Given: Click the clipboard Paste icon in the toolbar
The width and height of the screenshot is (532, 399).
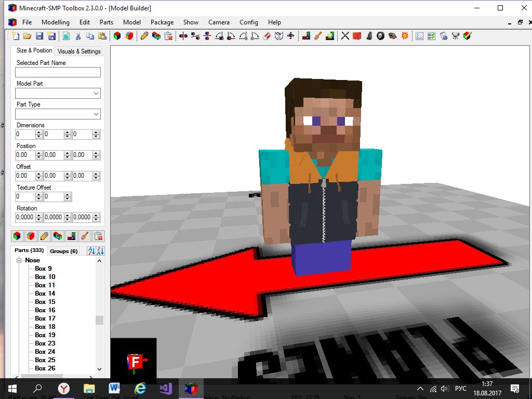Looking at the screenshot, I should click(102, 36).
